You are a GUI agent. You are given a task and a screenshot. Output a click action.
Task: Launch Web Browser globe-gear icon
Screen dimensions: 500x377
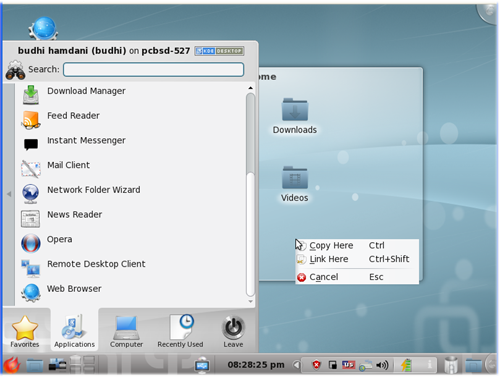[31, 292]
